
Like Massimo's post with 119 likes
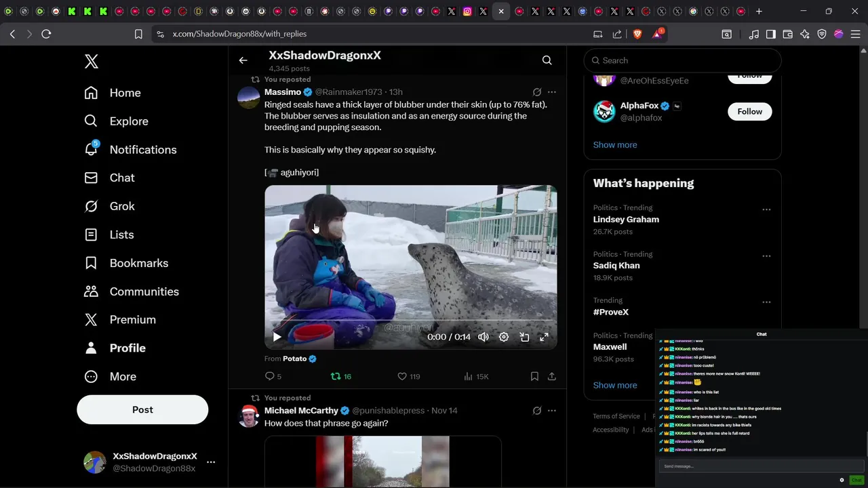(x=408, y=376)
